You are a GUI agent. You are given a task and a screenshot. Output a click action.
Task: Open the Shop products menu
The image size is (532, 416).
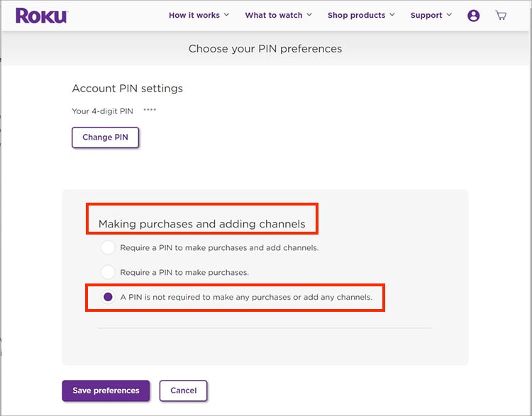[x=361, y=16]
